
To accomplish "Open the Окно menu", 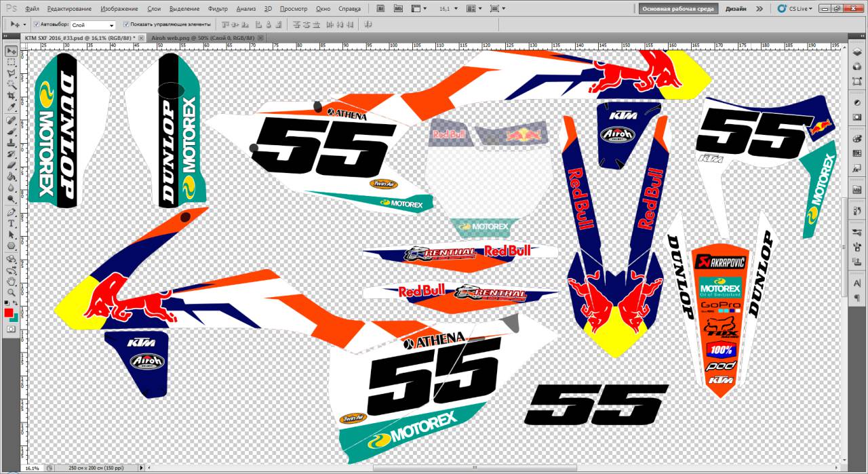I will pyautogui.click(x=323, y=9).
